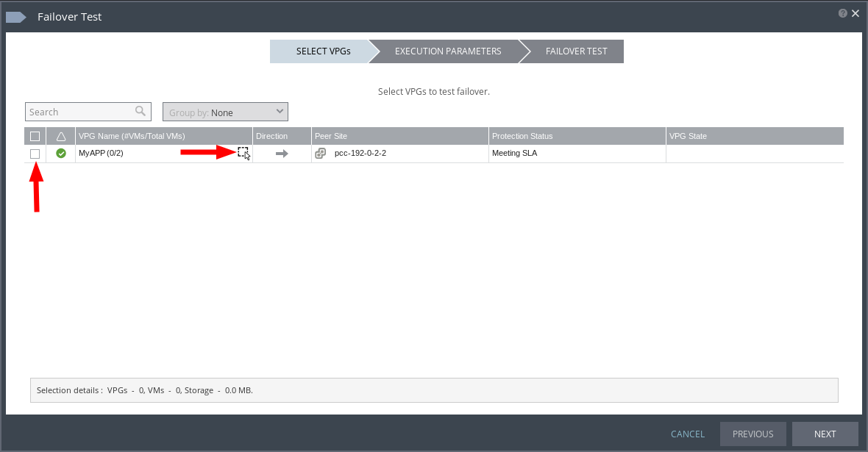Click the peer site icon before pcc-192-0-2-2
868x452 pixels.
pos(320,153)
